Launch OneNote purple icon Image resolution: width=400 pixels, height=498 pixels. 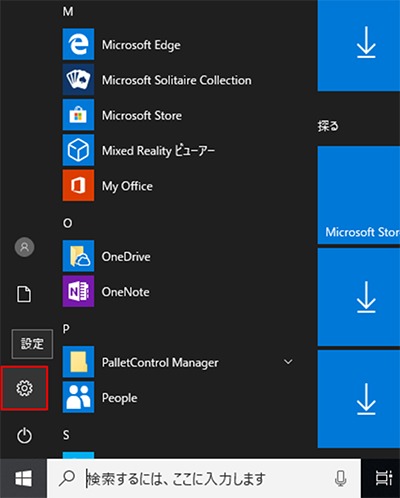coord(78,291)
